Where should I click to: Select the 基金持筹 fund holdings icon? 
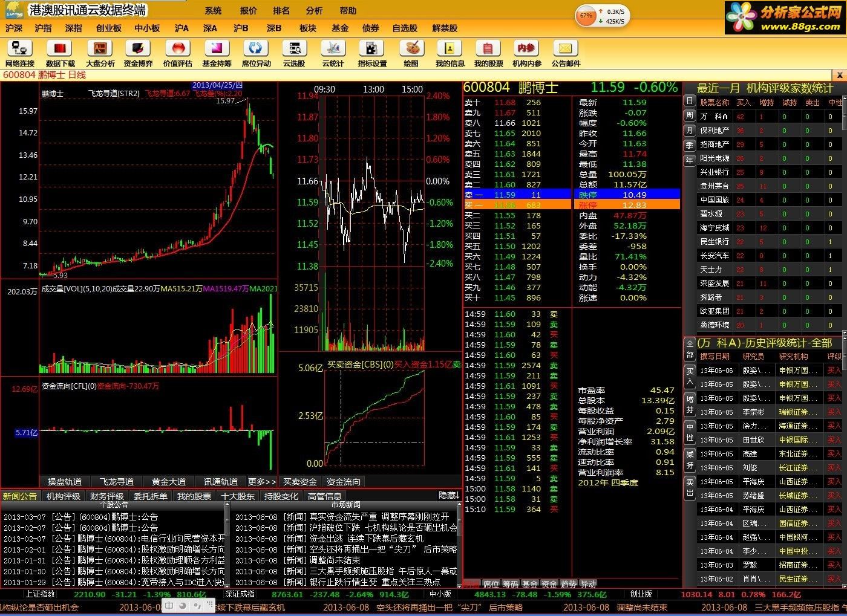coord(217,53)
